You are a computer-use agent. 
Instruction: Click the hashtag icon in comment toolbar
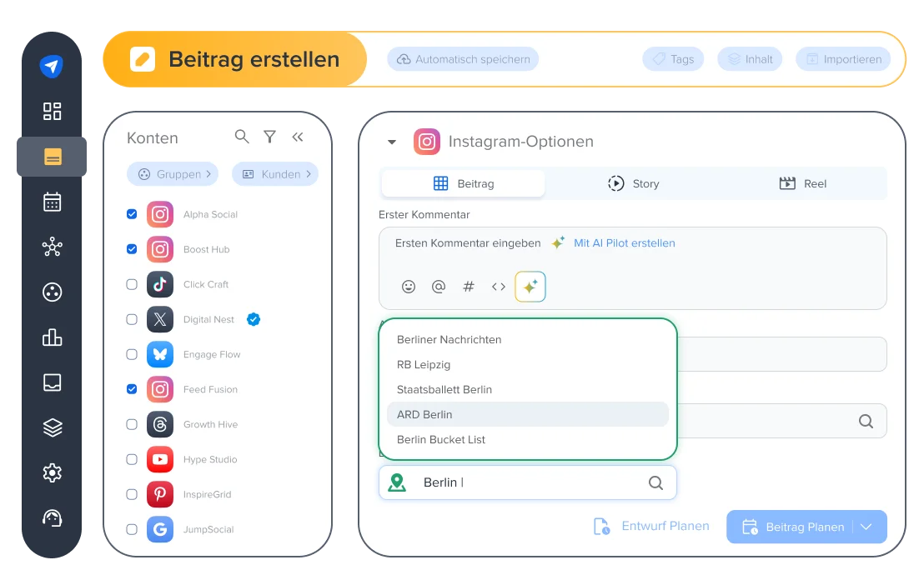469,287
